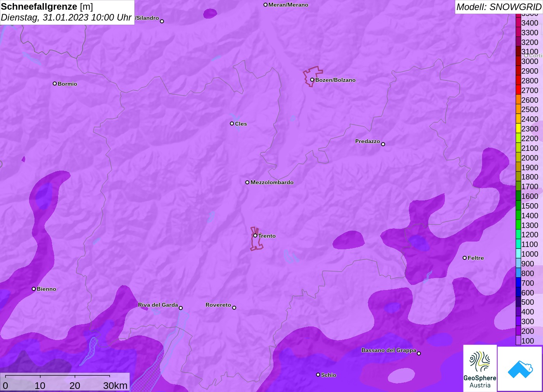
Task: Click the Mezzolombardo label text
Action: tap(272, 182)
